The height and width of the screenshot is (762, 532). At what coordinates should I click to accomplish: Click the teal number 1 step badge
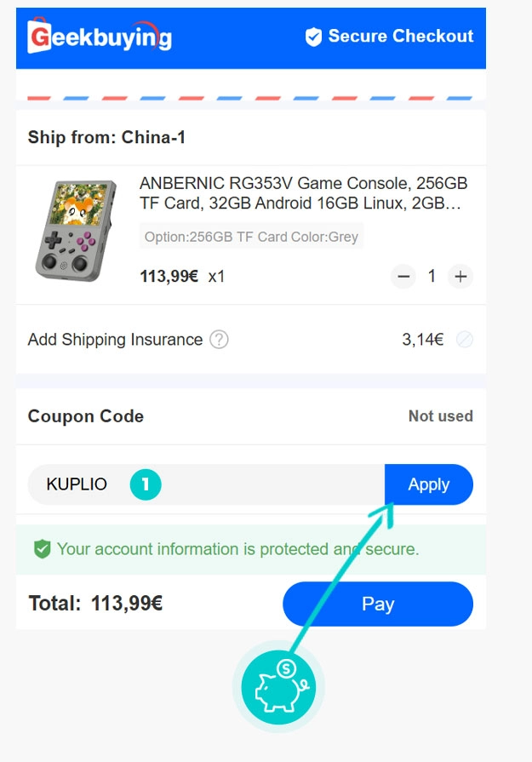point(146,484)
